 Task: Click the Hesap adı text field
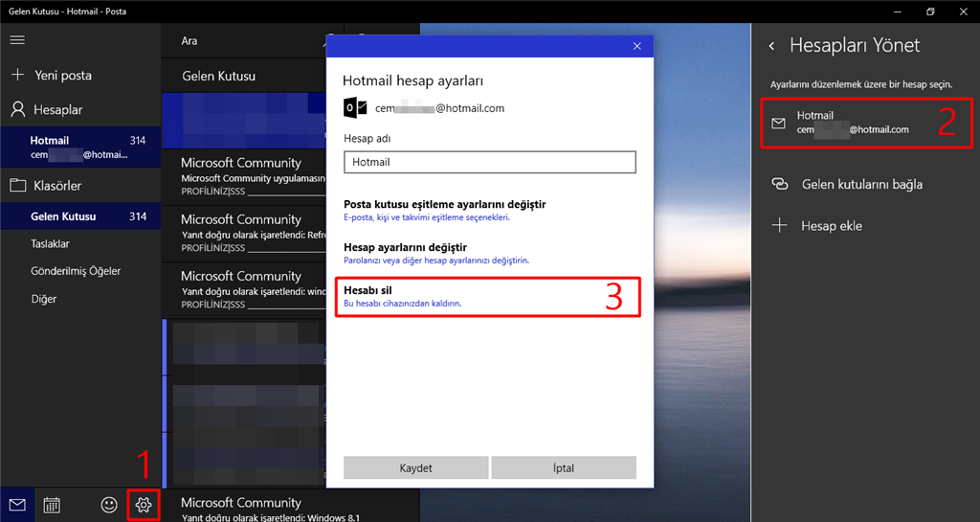[x=490, y=162]
